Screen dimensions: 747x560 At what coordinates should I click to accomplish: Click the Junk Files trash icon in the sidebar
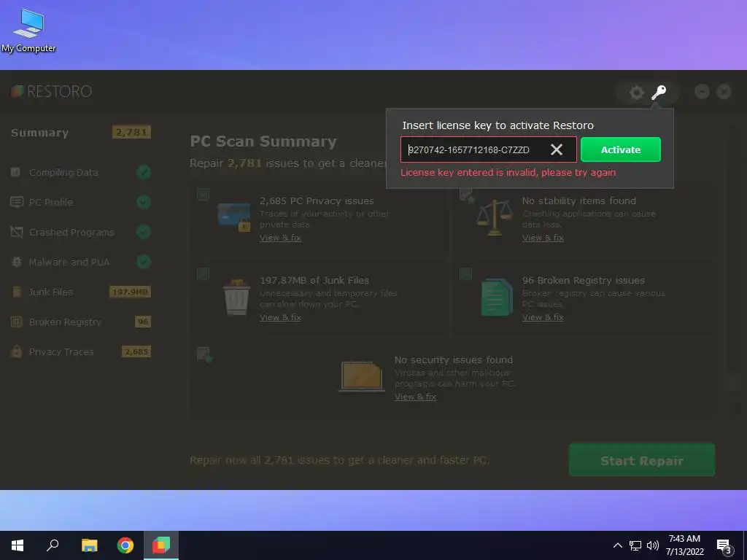click(x=17, y=292)
